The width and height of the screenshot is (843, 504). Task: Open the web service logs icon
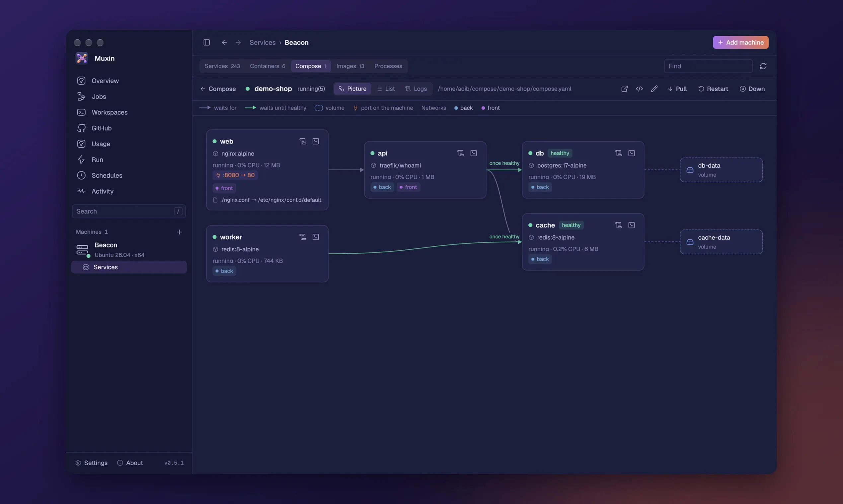point(303,141)
